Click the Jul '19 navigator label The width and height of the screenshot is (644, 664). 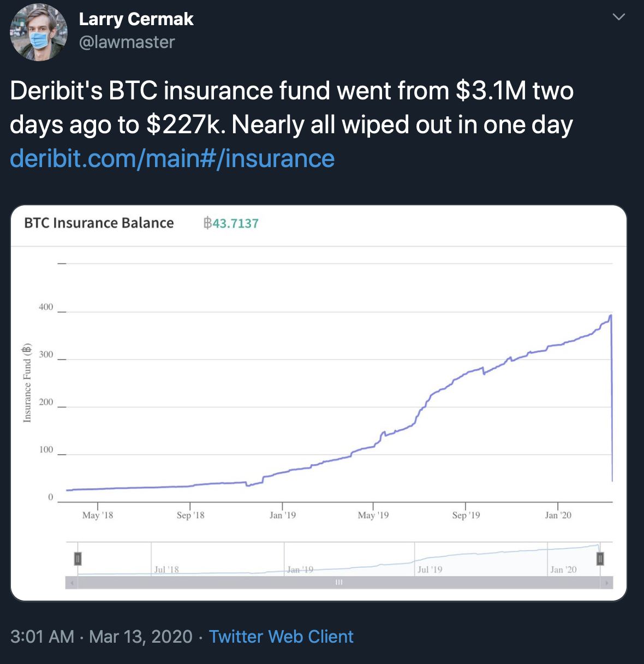pyautogui.click(x=430, y=570)
